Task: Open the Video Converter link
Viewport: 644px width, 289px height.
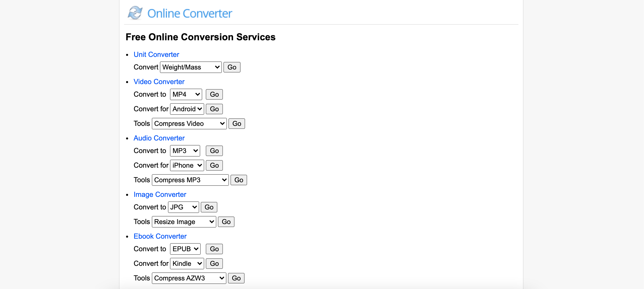Action: pyautogui.click(x=159, y=82)
